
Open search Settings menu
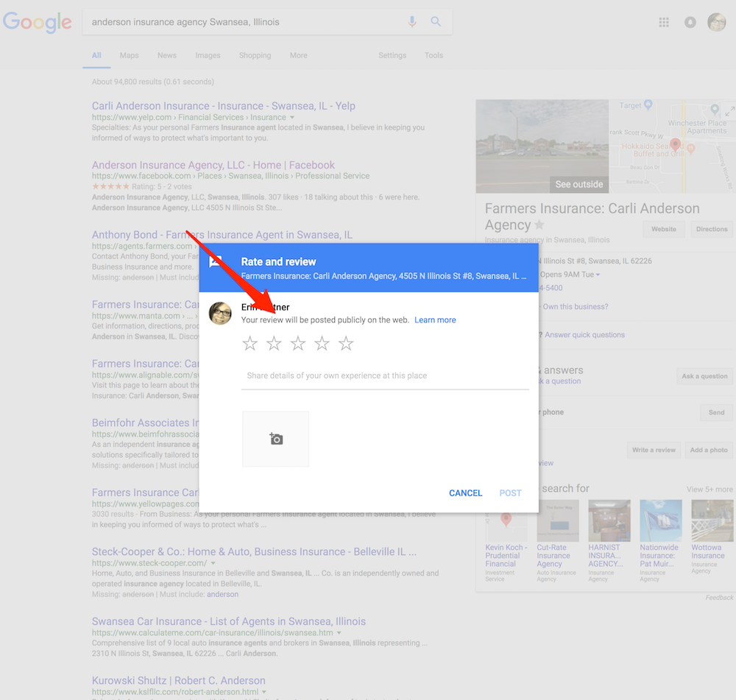tap(392, 55)
